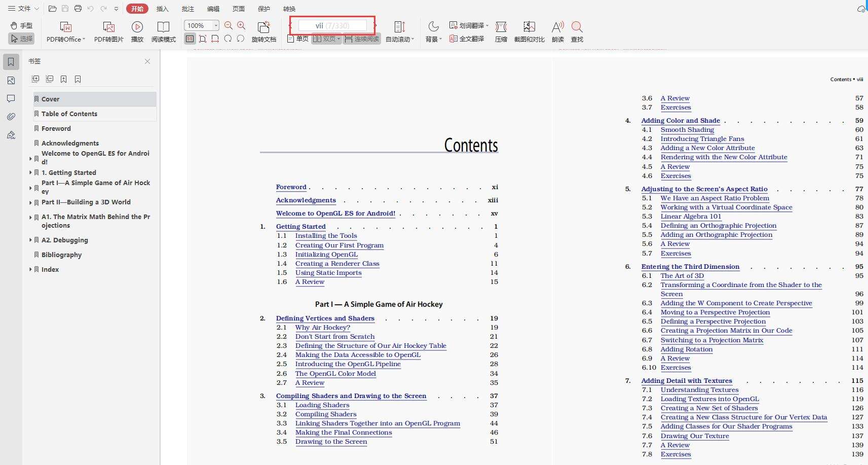
Task: Click the fit page icon
Action: coord(203,39)
